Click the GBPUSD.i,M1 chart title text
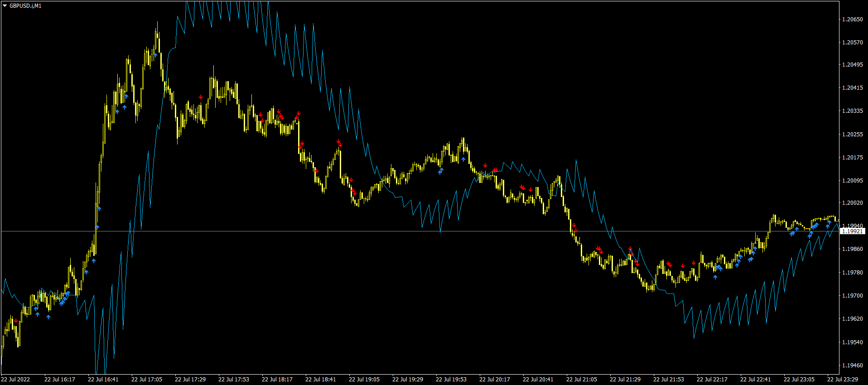Viewport: 868px width, 385px height. [25, 6]
